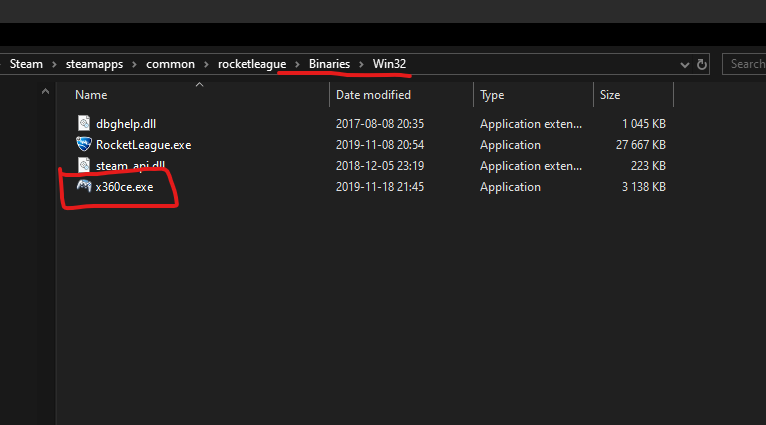The height and width of the screenshot is (425, 766).
Task: Go to the Binaries folder breadcrumb
Action: [329, 64]
